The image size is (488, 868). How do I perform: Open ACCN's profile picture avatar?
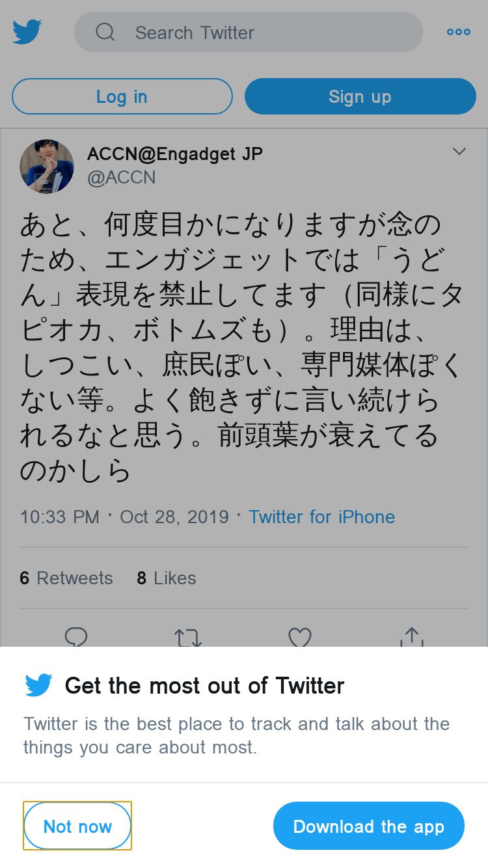47,167
